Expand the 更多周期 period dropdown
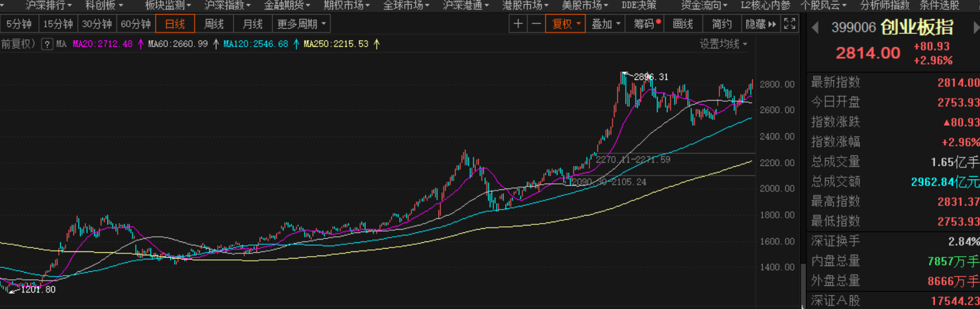Viewport: 980px width, 309px height. pyautogui.click(x=301, y=24)
